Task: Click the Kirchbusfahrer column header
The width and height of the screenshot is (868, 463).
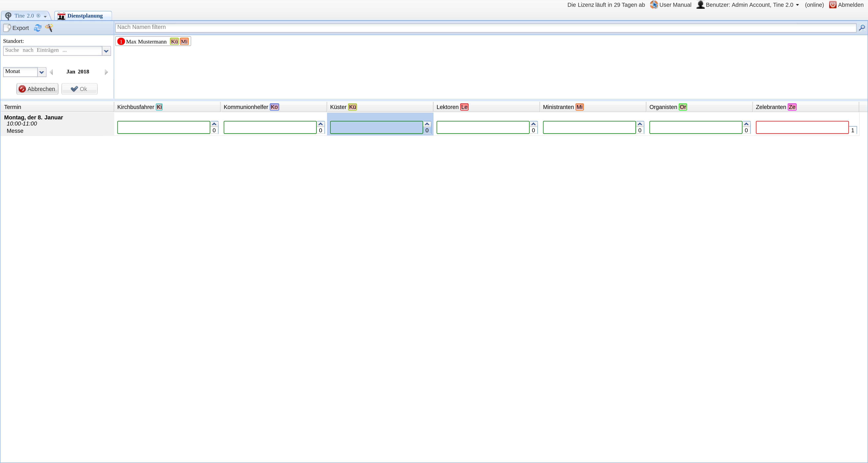Action: pyautogui.click(x=167, y=107)
